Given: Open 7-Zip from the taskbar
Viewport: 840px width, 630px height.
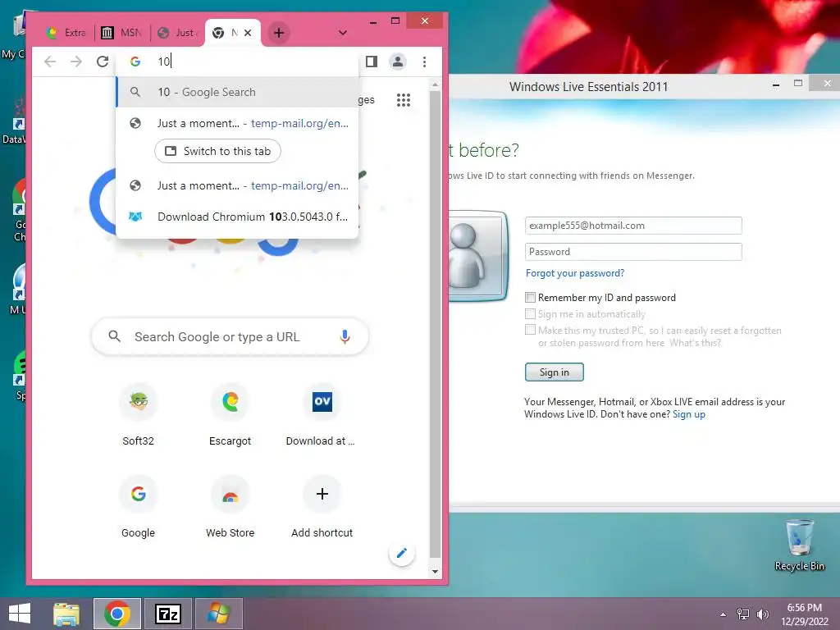Looking at the screenshot, I should tap(167, 614).
